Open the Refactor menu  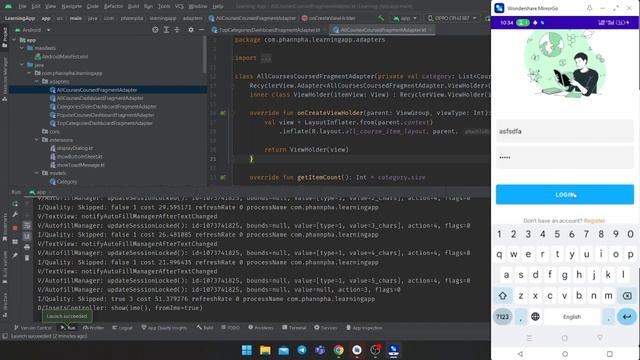pyautogui.click(x=113, y=6)
